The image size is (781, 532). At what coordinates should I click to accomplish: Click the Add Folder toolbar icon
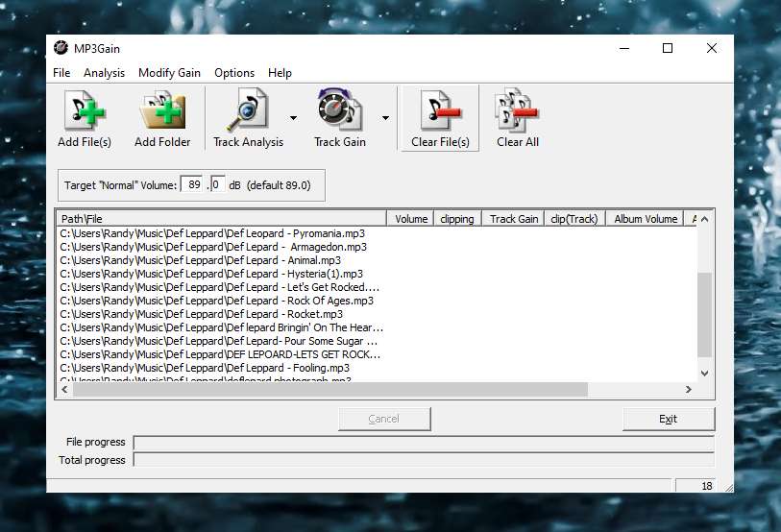(162, 118)
